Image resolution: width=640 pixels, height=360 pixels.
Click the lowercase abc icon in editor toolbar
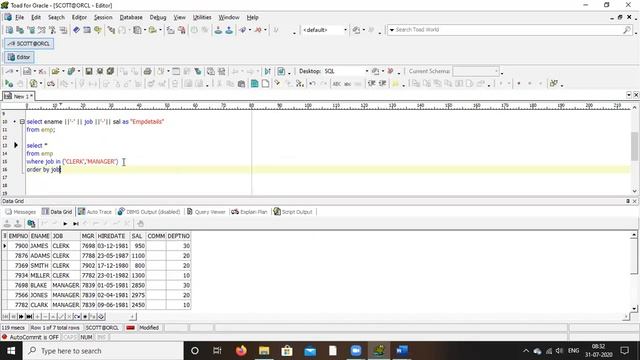point(347,84)
